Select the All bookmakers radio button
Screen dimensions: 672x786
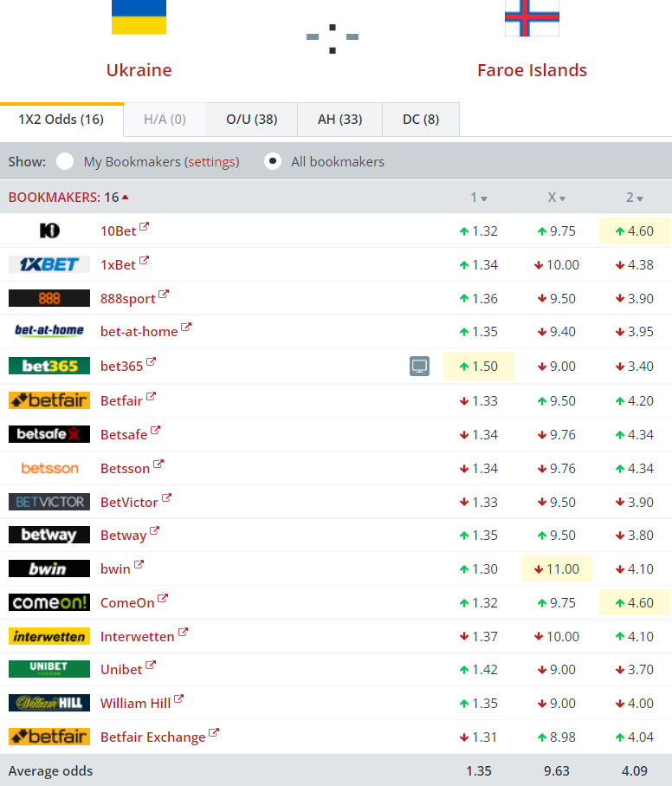(x=273, y=161)
